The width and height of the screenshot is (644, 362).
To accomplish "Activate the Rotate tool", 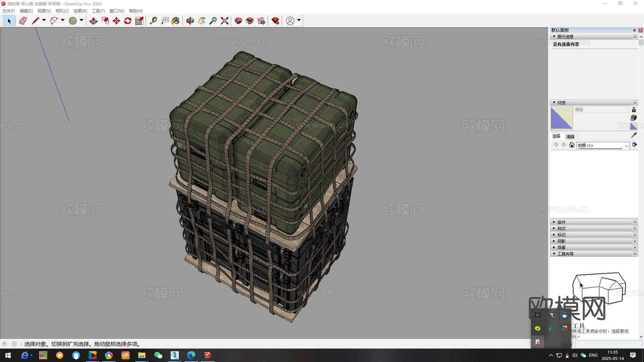I will click(128, 21).
